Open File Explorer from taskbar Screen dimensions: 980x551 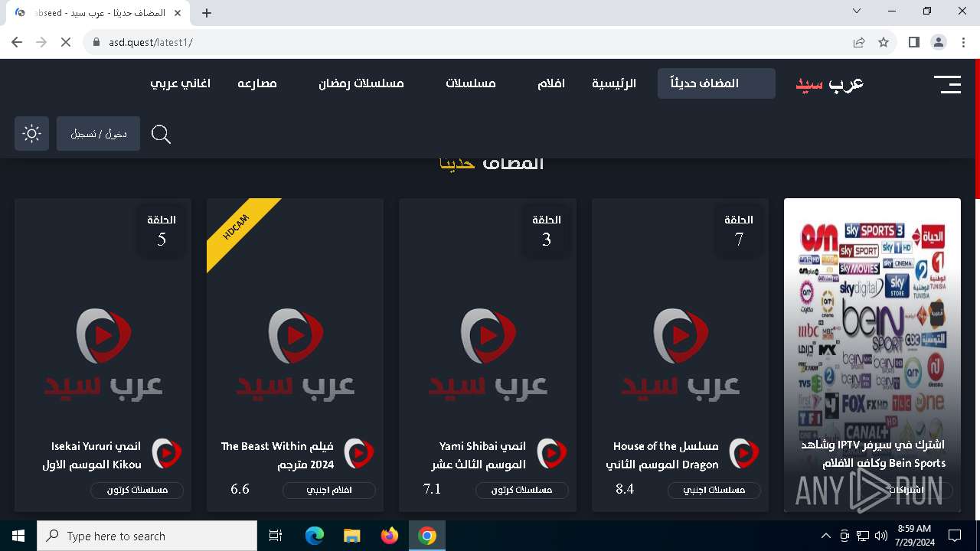[x=352, y=536]
